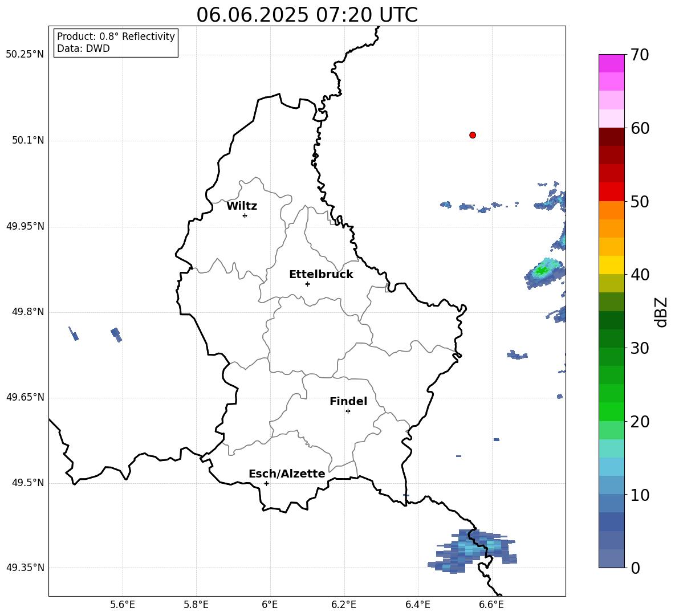Click the colorbar tick label 20

[x=640, y=422]
